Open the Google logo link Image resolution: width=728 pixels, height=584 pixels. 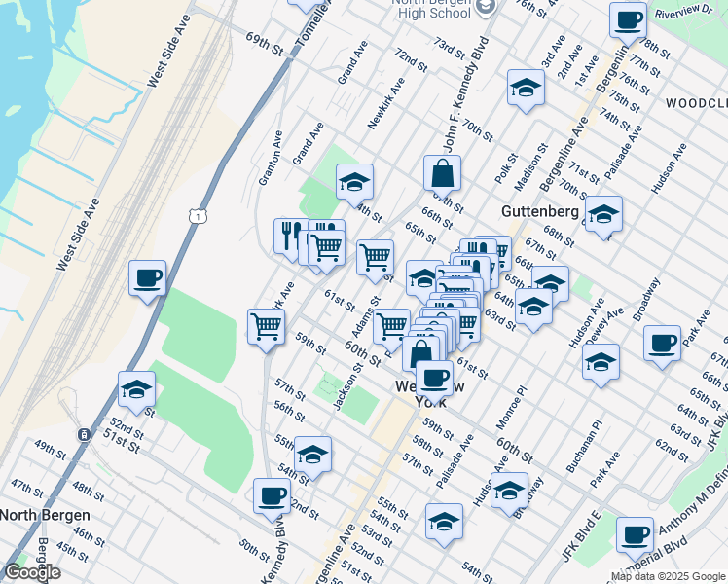click(x=32, y=572)
